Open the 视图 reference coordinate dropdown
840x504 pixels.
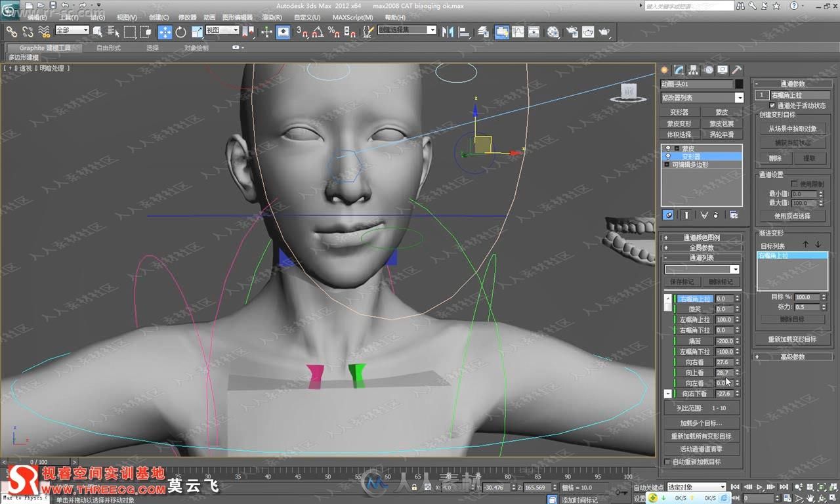[x=222, y=30]
